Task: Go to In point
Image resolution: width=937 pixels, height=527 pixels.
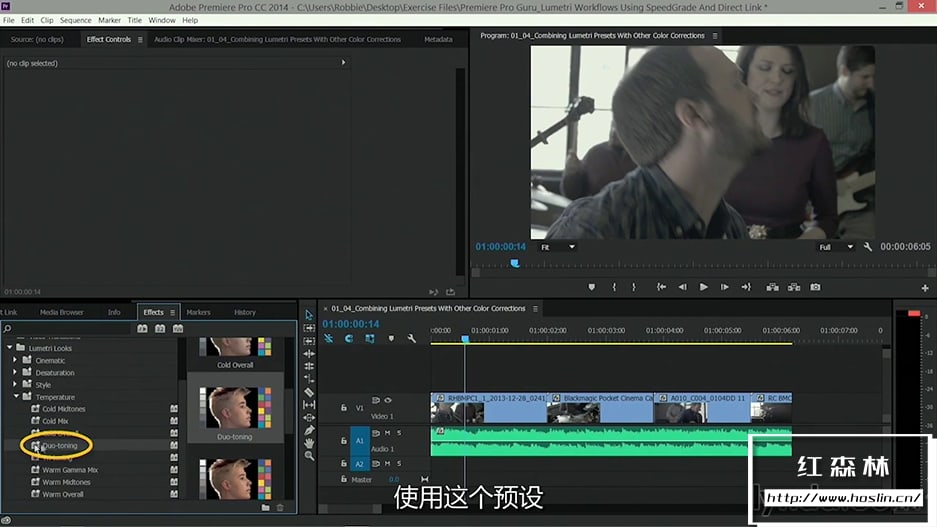Action: 662,287
